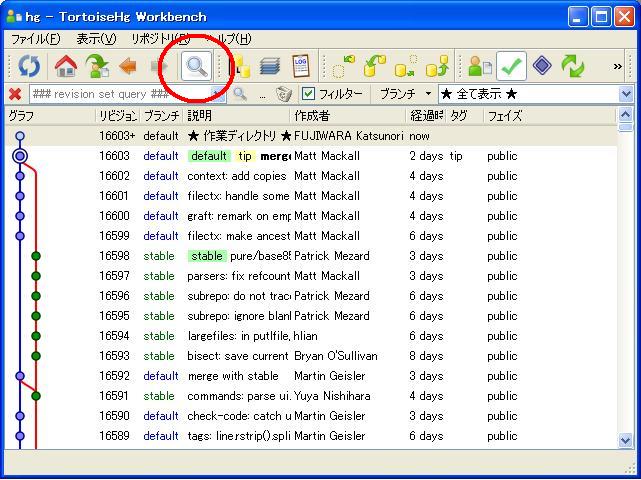The height and width of the screenshot is (480, 641).
Task: Click the 作成者 column header
Action: 348,116
